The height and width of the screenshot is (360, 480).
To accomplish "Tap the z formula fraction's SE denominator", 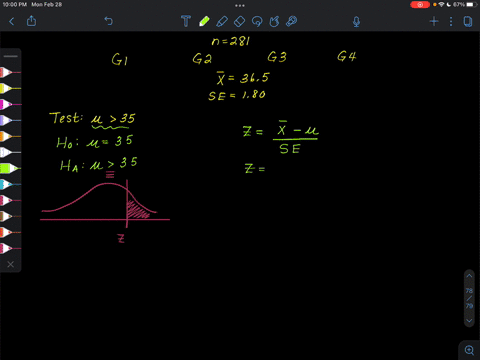I will point(290,149).
